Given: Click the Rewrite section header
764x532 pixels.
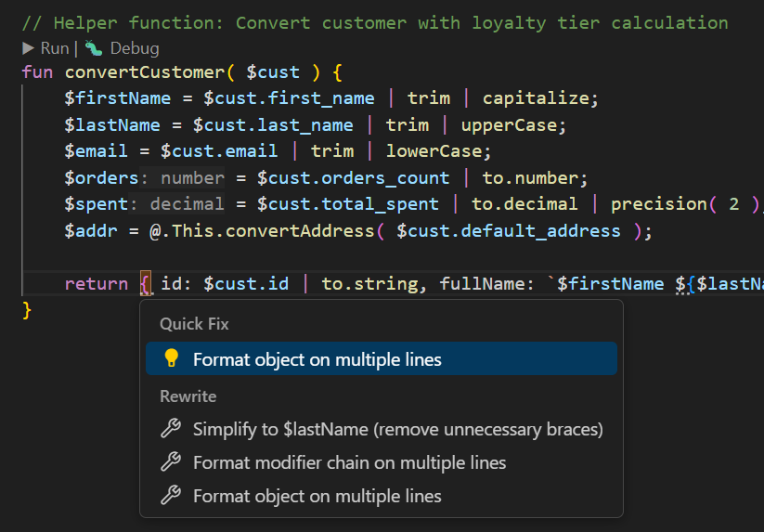Looking at the screenshot, I should [x=188, y=396].
